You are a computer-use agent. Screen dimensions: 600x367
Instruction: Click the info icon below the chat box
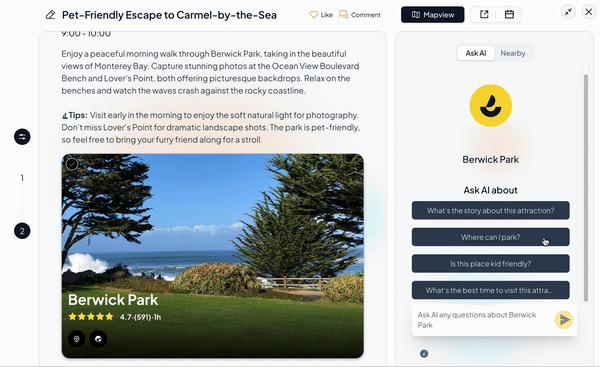[424, 354]
